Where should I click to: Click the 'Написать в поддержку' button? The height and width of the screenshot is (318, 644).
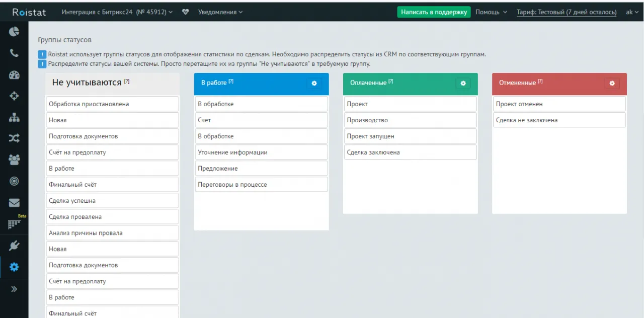coord(434,12)
